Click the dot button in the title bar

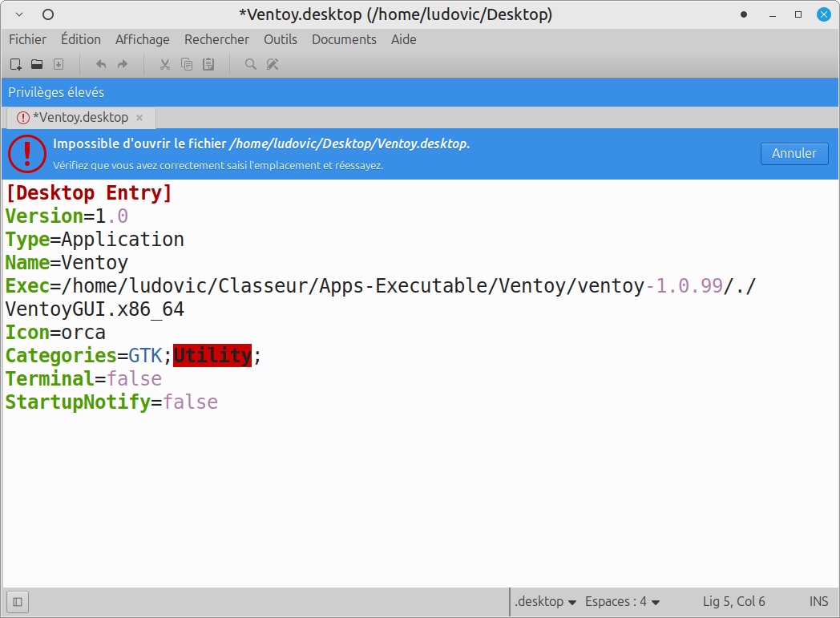coord(744,14)
